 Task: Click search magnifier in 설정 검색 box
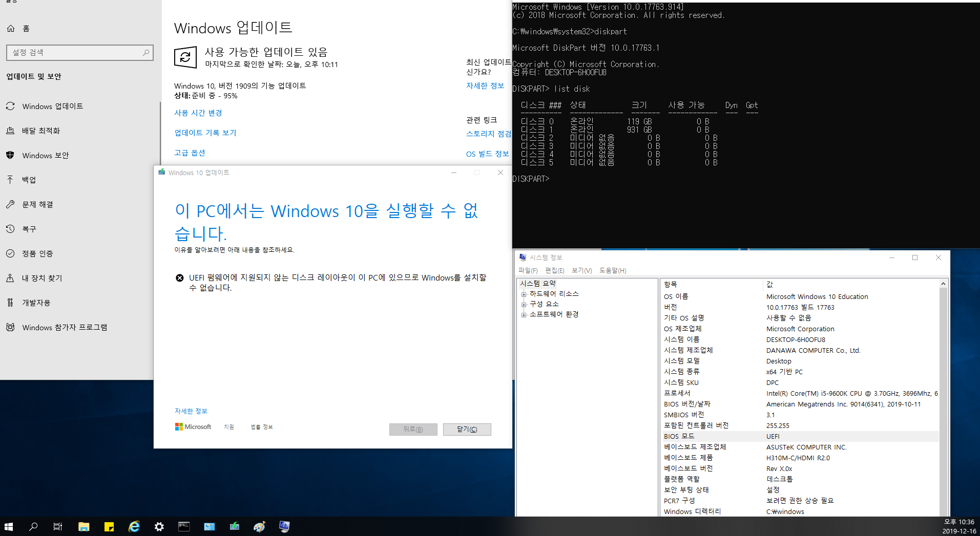point(146,53)
